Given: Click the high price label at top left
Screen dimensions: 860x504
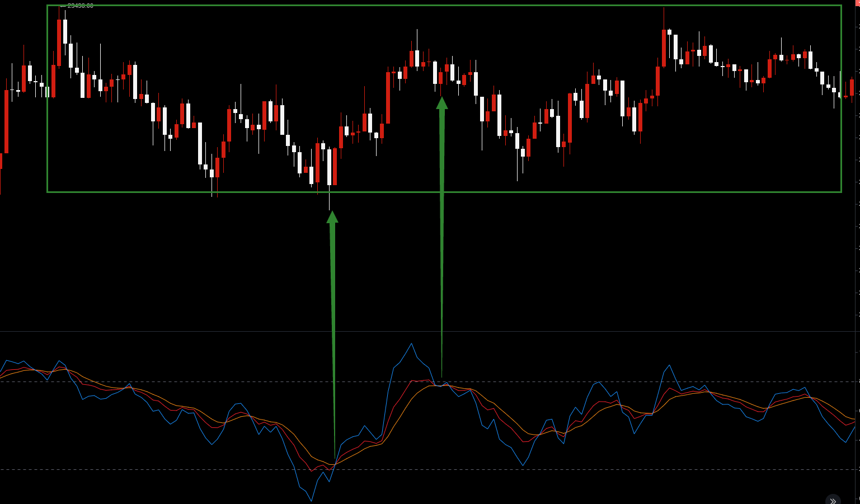Looking at the screenshot, I should point(79,6).
